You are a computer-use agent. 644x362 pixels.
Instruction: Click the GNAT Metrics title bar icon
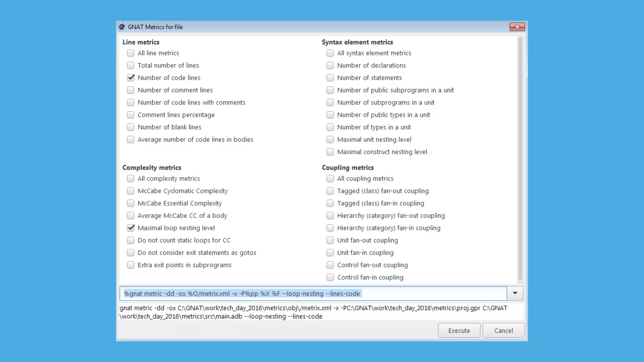[x=122, y=27]
